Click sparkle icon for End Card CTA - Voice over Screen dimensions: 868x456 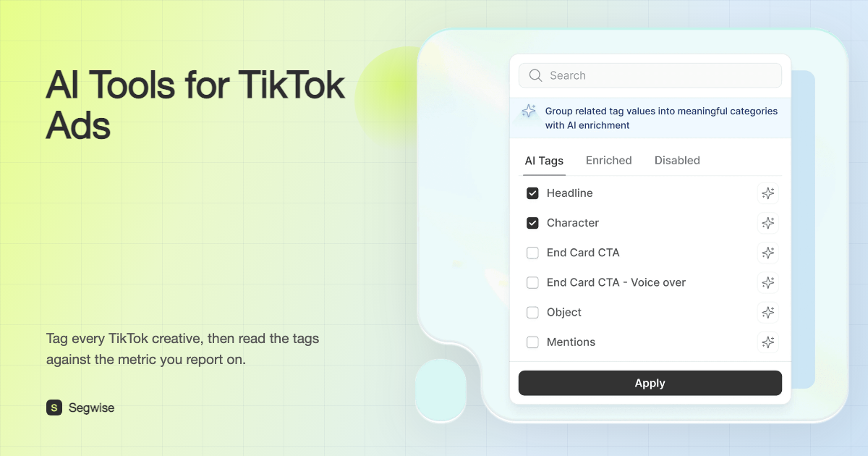[x=768, y=282]
